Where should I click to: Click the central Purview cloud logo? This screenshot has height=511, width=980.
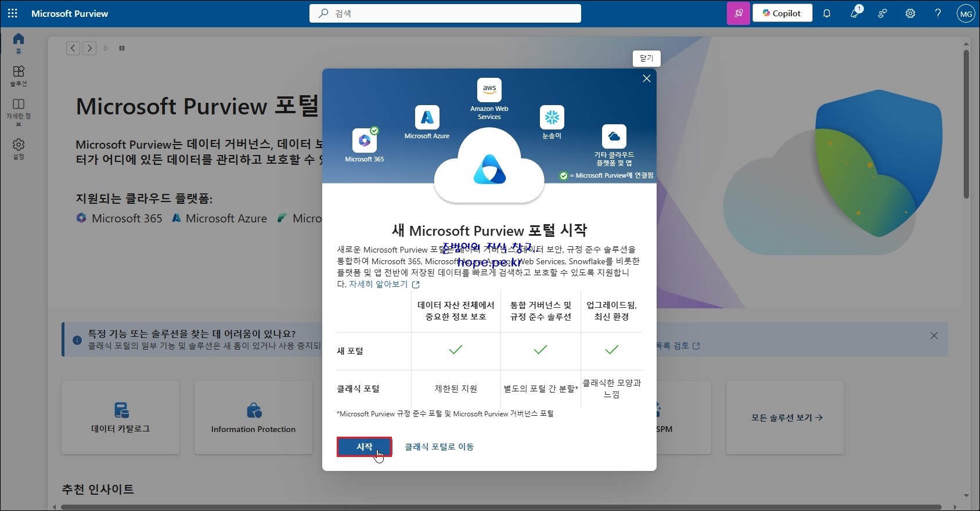489,169
